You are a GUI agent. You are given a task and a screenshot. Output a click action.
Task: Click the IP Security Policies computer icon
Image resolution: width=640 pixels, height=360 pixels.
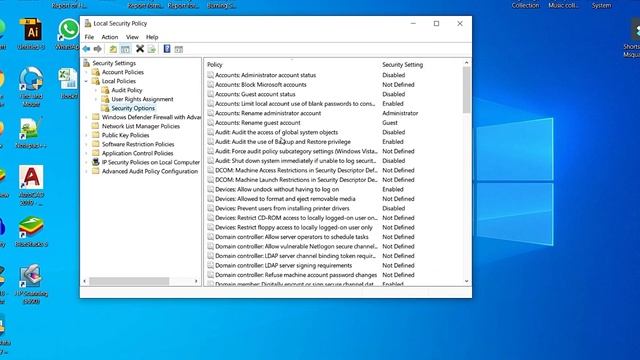(x=96, y=162)
